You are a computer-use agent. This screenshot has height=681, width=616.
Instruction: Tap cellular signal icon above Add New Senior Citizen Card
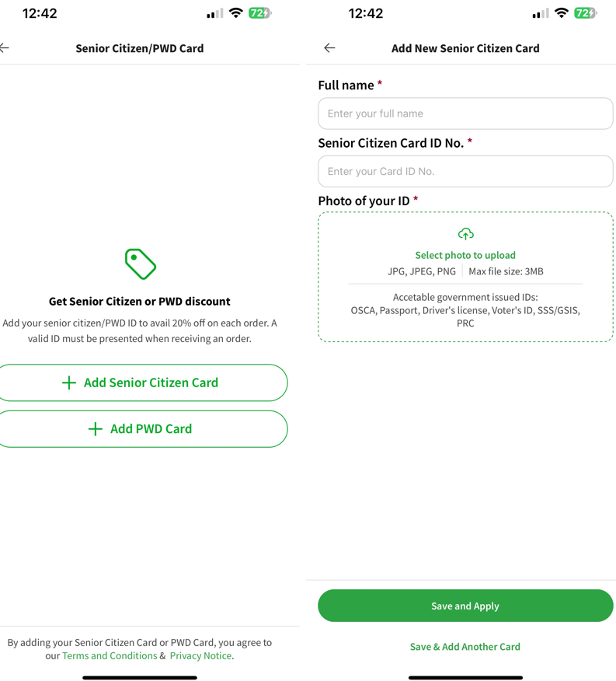(540, 13)
